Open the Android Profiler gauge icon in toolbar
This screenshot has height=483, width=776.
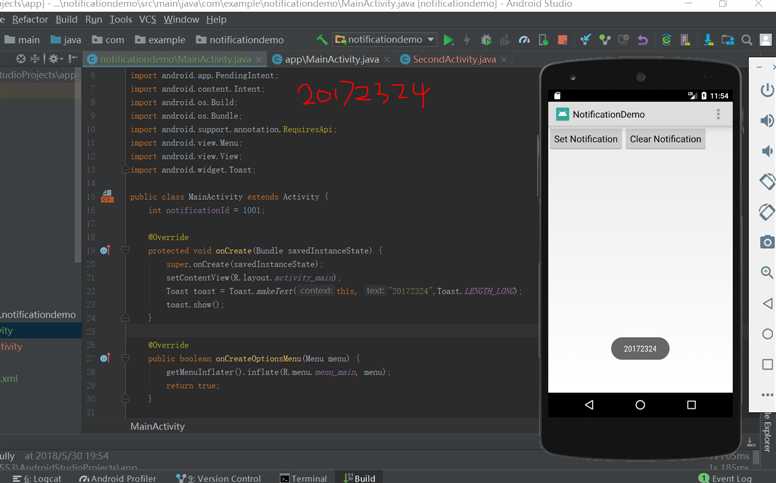point(524,40)
